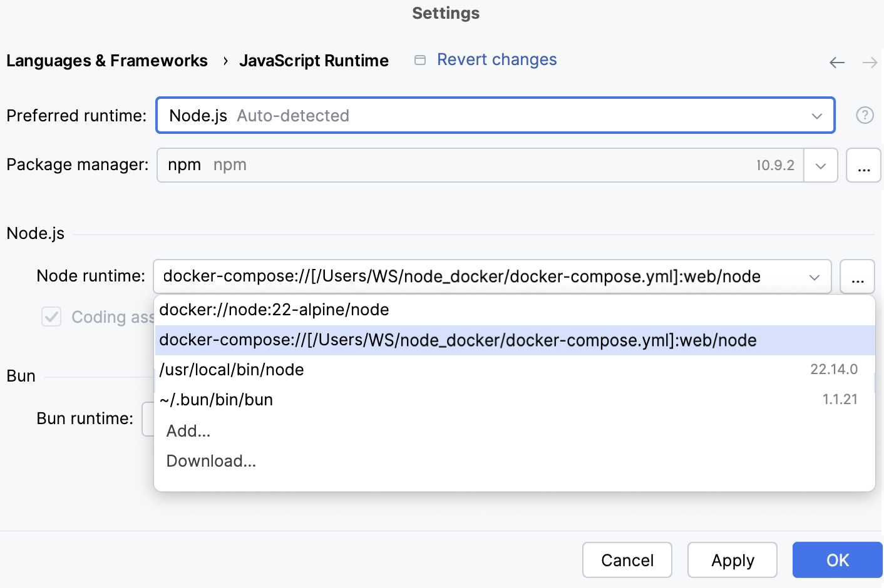Click Add... to add a new runtime

[x=188, y=430]
